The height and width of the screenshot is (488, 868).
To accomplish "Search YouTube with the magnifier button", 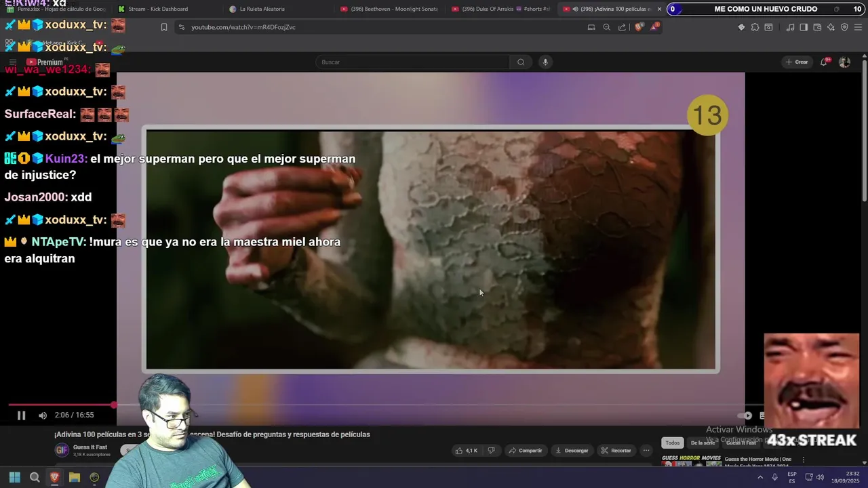I will pyautogui.click(x=521, y=62).
